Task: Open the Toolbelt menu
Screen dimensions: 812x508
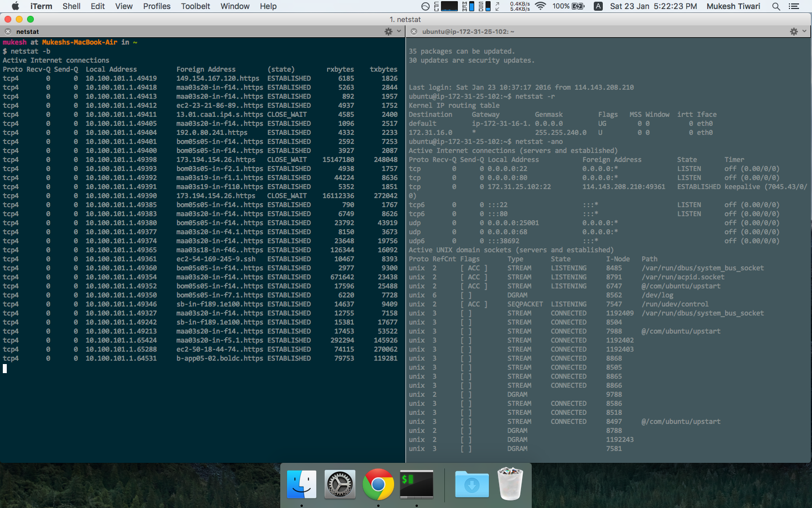Action: pyautogui.click(x=196, y=6)
